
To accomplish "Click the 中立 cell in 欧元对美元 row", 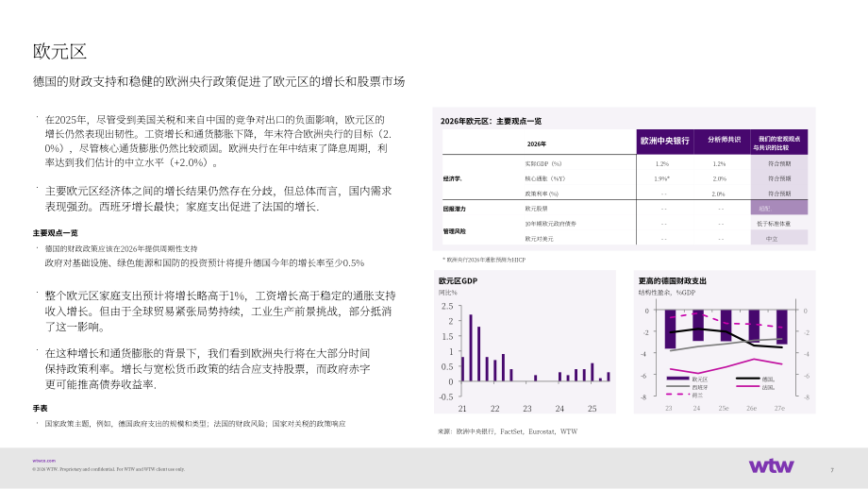I will [x=779, y=238].
